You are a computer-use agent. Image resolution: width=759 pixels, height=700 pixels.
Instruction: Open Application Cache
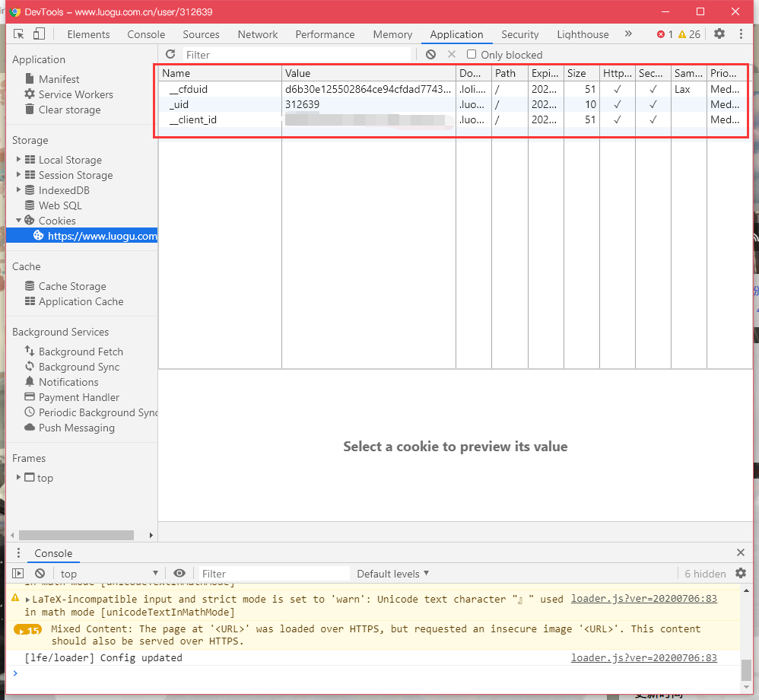(74, 301)
